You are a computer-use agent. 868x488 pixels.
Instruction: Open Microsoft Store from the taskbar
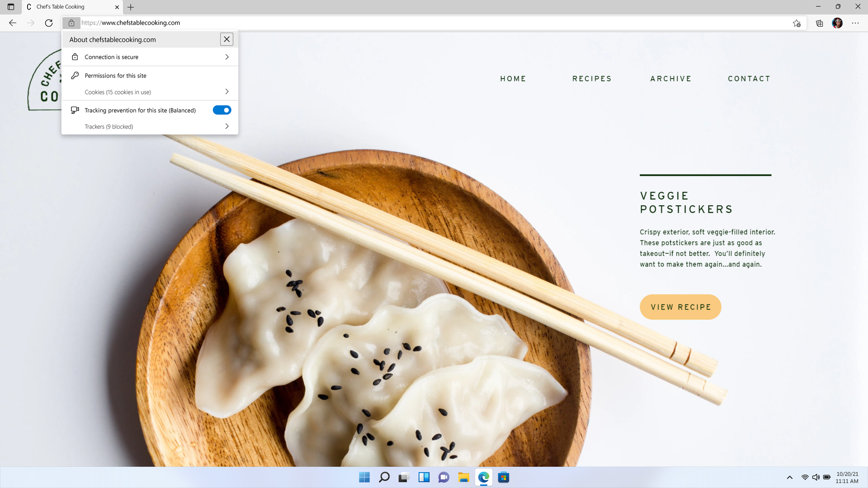pyautogui.click(x=503, y=477)
